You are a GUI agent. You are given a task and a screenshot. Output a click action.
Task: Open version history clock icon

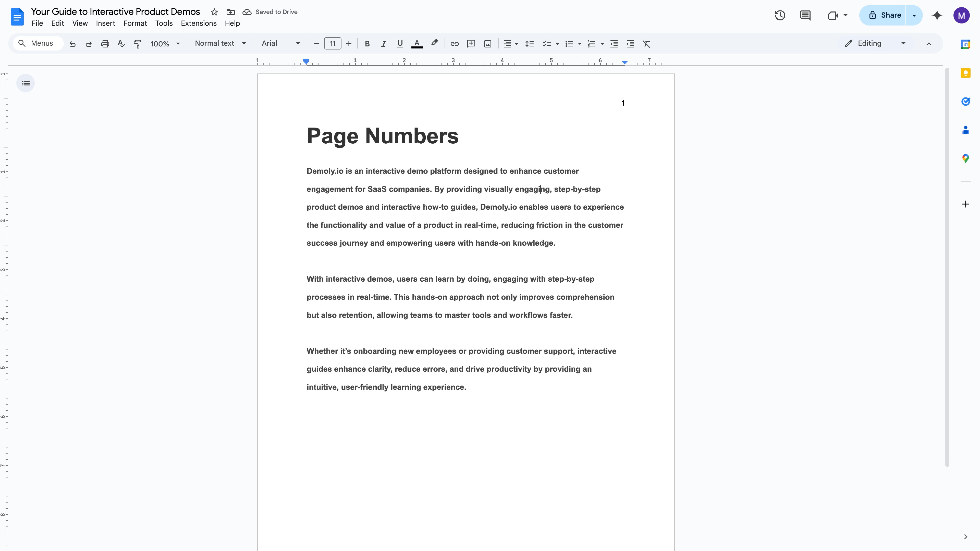[x=780, y=15]
